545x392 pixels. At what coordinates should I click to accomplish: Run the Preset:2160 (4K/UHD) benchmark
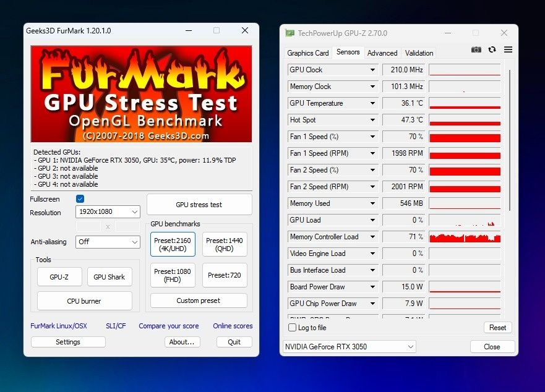tap(173, 244)
